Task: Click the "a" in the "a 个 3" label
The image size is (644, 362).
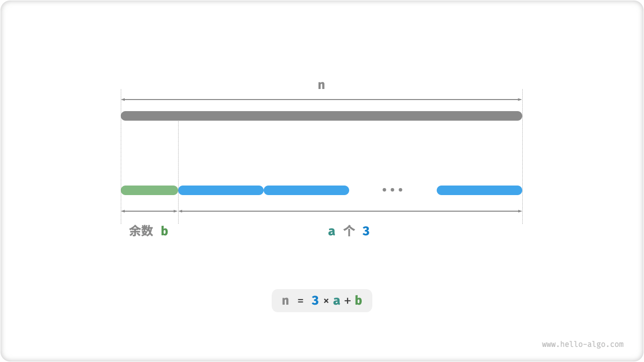Action: click(x=332, y=231)
